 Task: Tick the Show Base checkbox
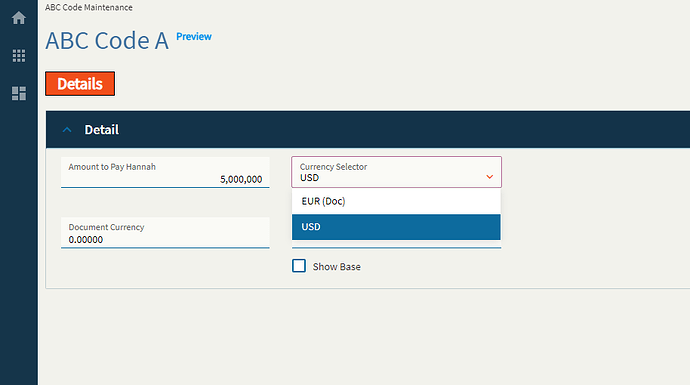[x=299, y=266]
